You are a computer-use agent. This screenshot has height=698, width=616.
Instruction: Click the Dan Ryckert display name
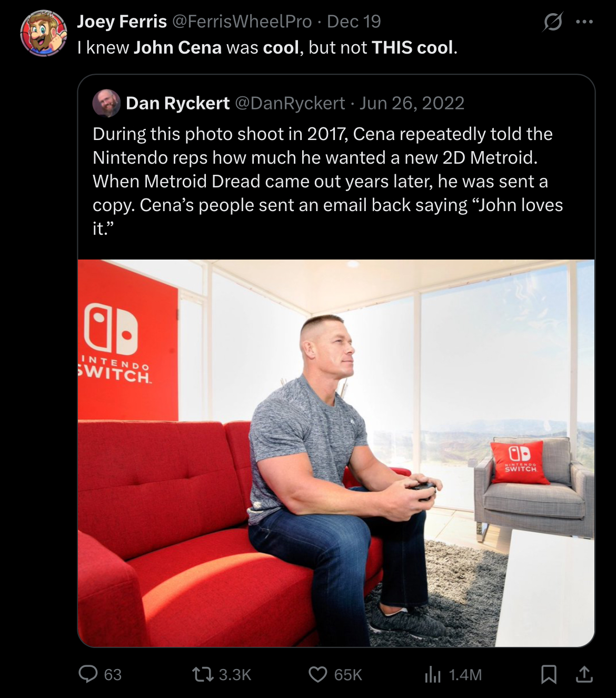pos(177,103)
